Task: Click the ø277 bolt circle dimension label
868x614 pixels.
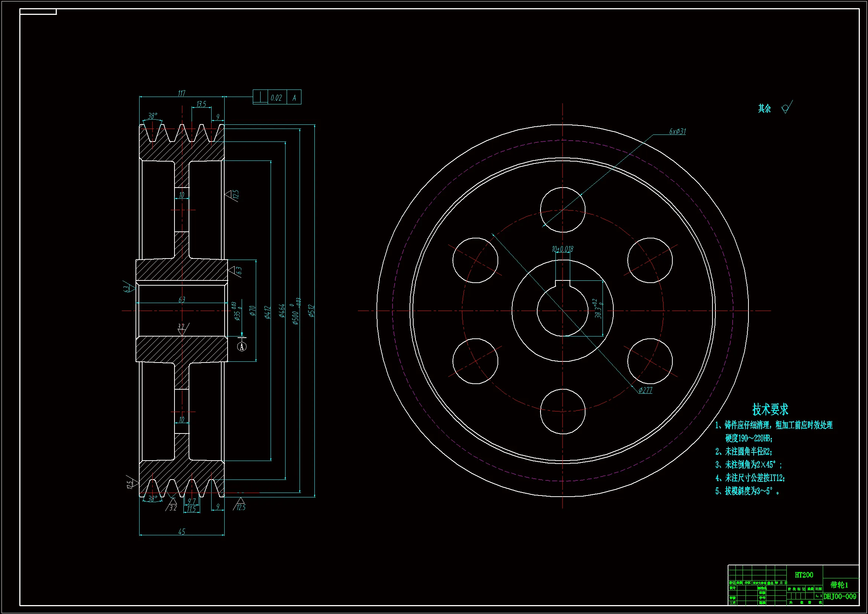Action: tap(645, 390)
